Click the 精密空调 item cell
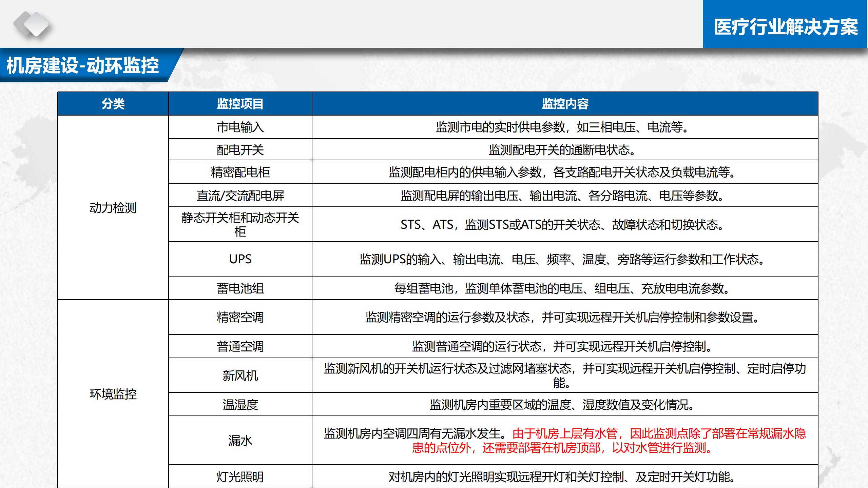This screenshot has width=868, height=488. (x=240, y=318)
